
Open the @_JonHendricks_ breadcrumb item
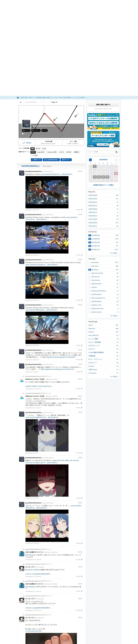pos(32,102)
